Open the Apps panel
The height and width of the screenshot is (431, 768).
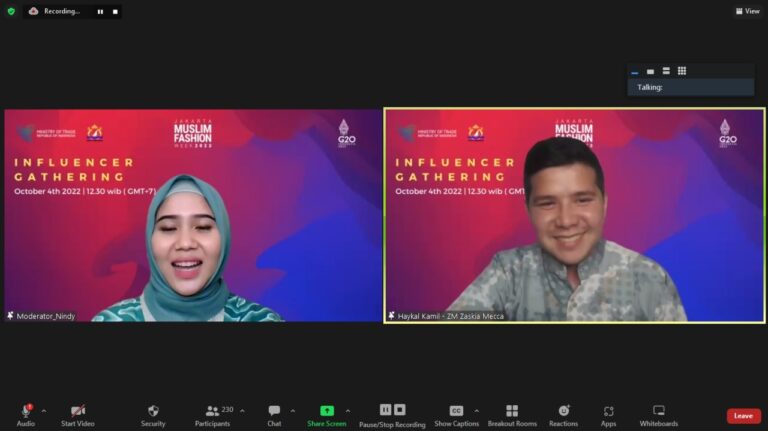(x=608, y=411)
